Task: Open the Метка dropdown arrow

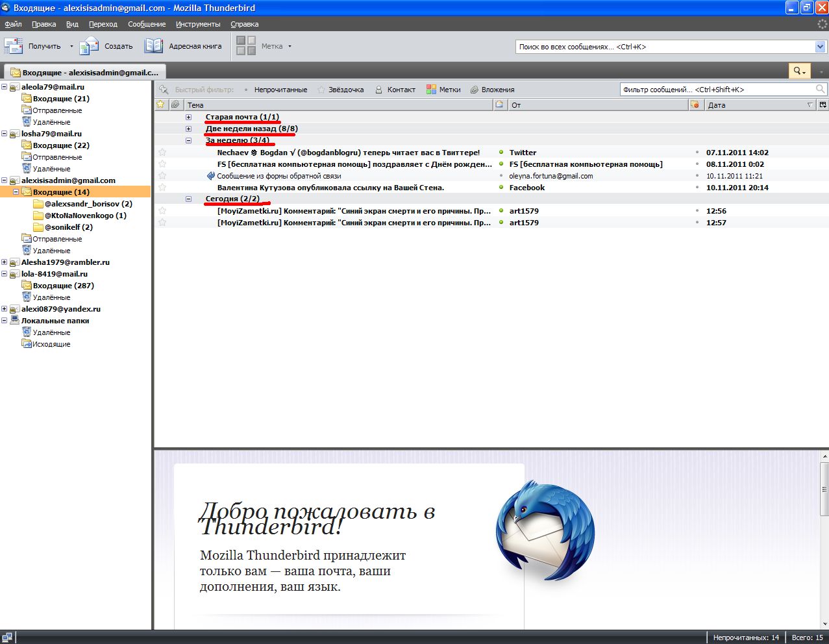Action: tap(290, 46)
